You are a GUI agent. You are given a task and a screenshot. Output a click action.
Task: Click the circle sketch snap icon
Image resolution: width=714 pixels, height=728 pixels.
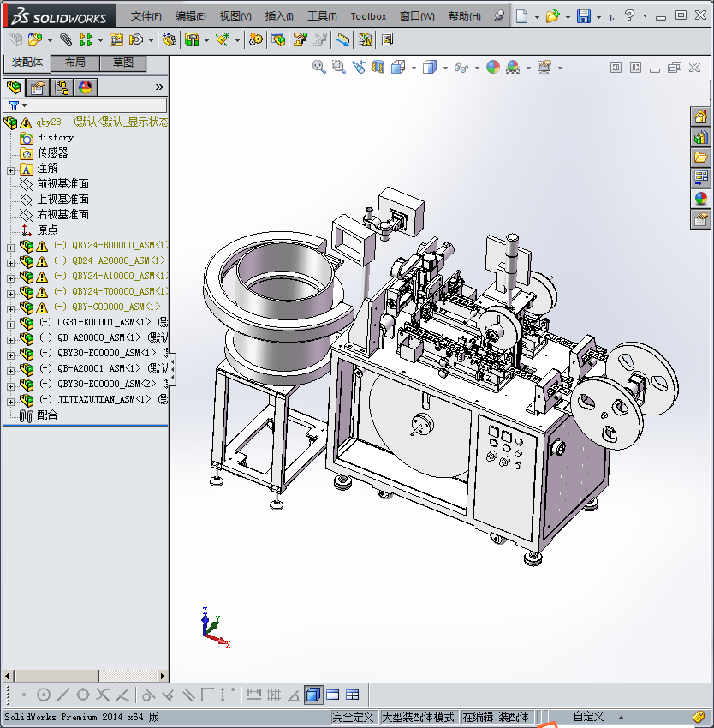44,695
